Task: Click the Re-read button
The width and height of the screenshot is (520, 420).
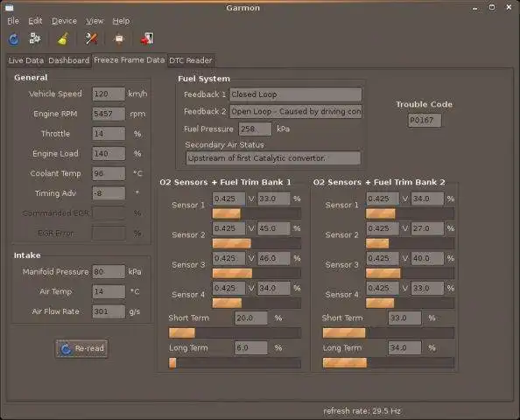Action: click(x=81, y=348)
